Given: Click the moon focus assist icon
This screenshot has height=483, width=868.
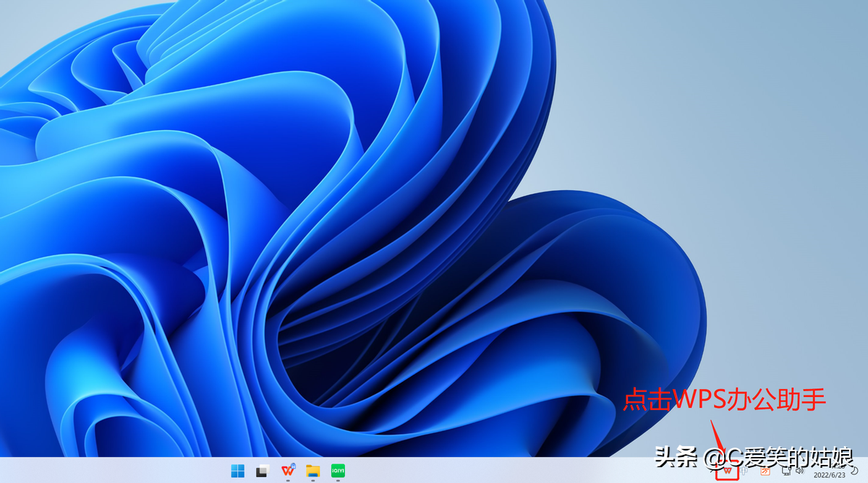Looking at the screenshot, I should point(854,471).
